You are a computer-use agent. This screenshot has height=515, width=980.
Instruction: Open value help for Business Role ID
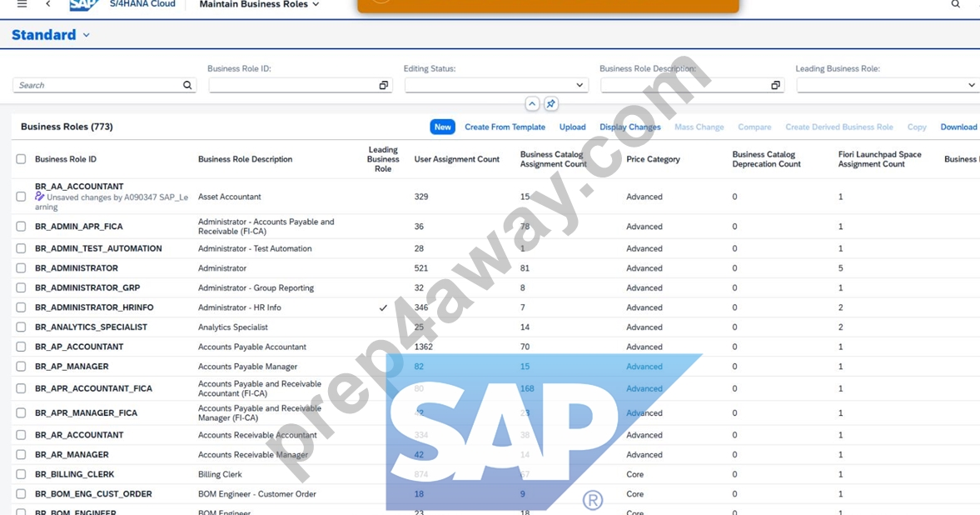pos(383,85)
